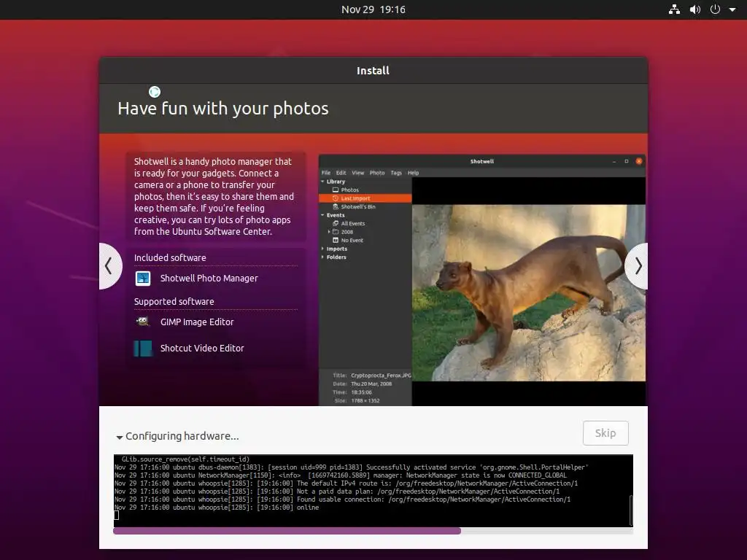Click the 18:35:06 time value
Viewport: 747px width, 560px height.
coord(362,392)
